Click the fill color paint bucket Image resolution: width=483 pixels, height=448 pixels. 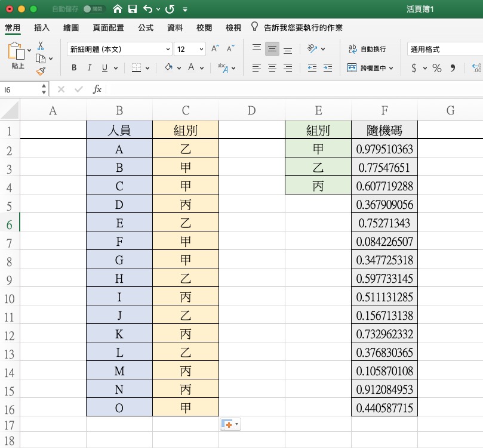point(168,68)
